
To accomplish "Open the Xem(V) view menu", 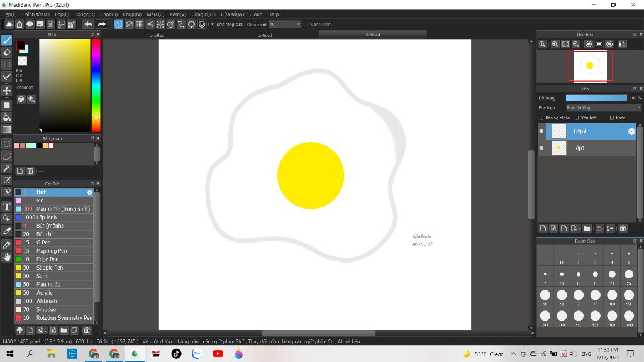I will [178, 14].
